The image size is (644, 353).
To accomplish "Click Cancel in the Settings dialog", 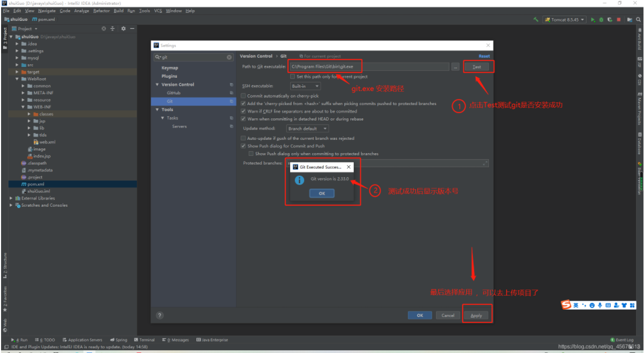I will coord(448,316).
